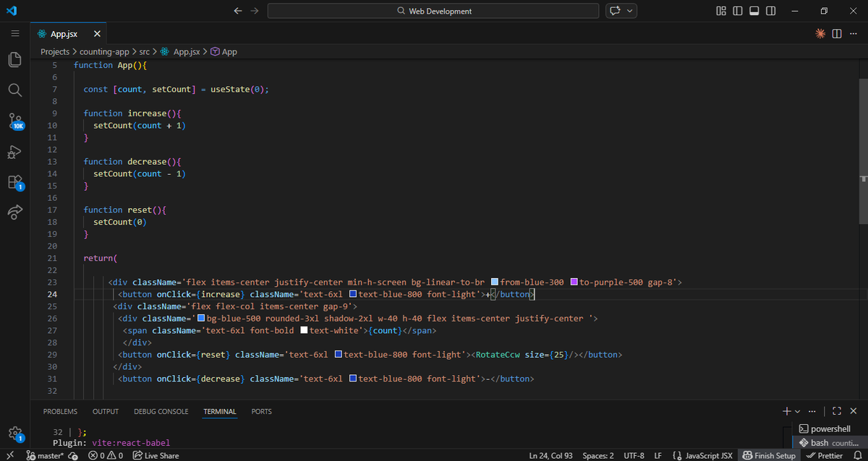
Task: Create a new terminal with plus icon
Action: 787,411
